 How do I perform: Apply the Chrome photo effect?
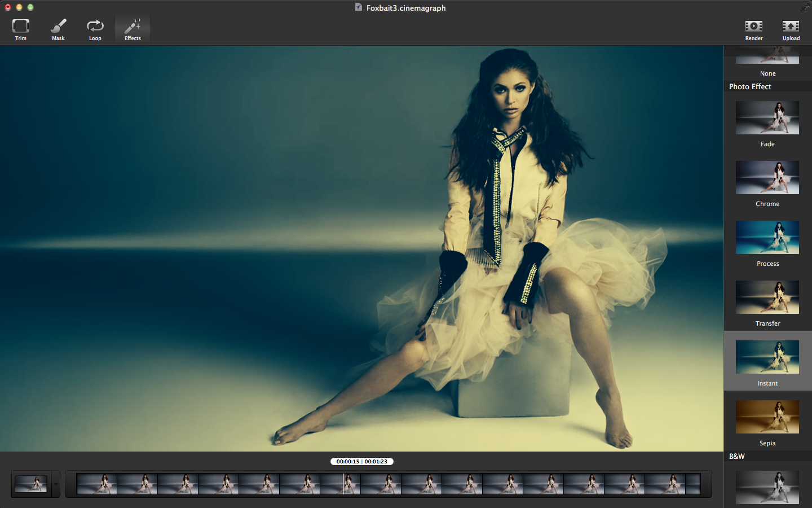767,178
